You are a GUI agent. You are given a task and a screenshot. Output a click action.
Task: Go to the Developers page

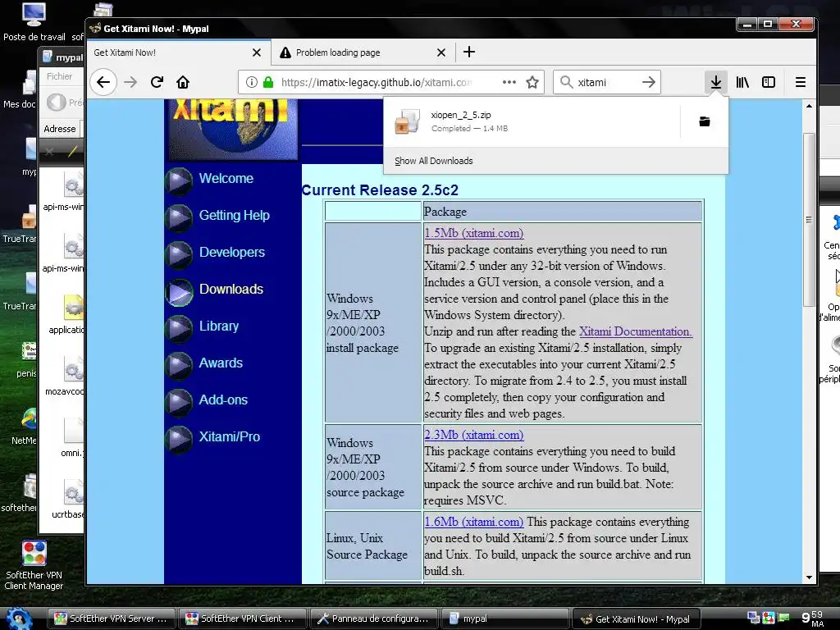point(232,253)
